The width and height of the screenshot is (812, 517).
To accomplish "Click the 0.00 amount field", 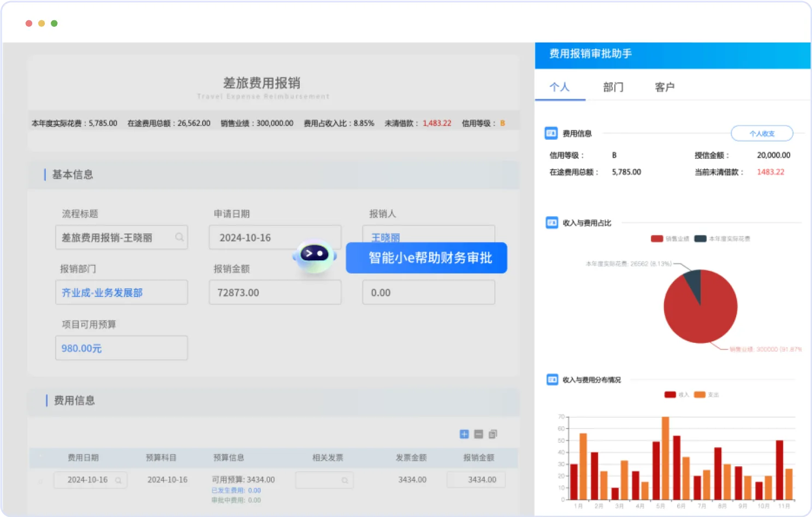I will [429, 293].
